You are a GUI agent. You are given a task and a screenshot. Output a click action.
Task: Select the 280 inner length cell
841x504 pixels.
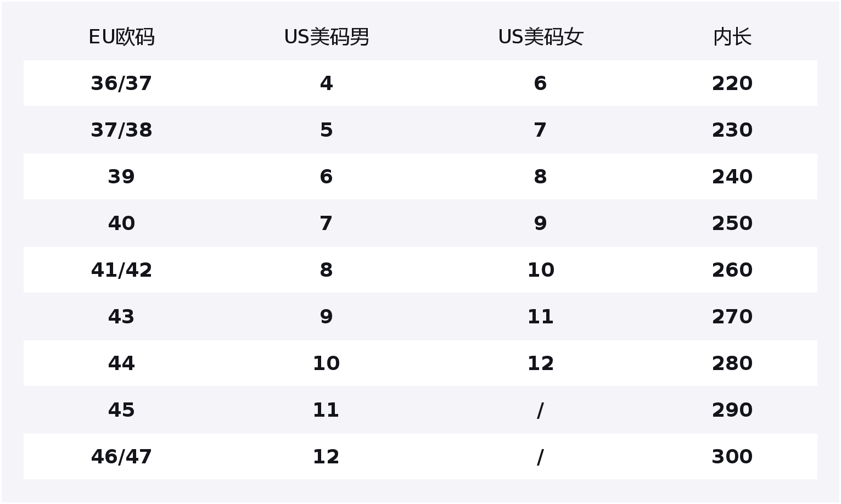pyautogui.click(x=732, y=363)
